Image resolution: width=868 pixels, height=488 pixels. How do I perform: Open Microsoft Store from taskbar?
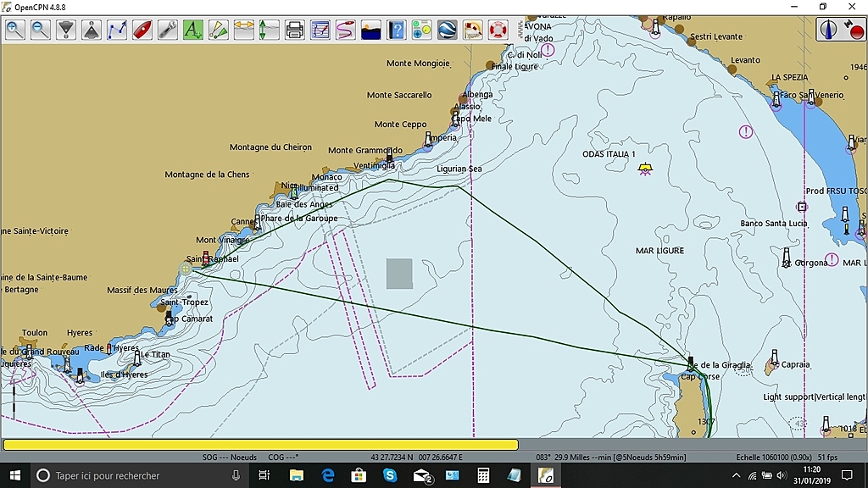[359, 475]
